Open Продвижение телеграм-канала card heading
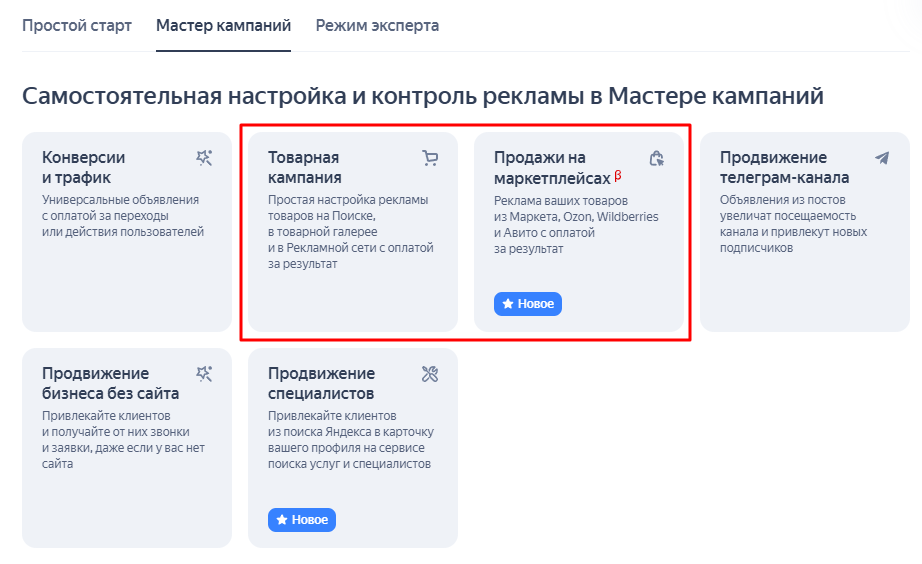This screenshot has height=564, width=922. pos(784,167)
